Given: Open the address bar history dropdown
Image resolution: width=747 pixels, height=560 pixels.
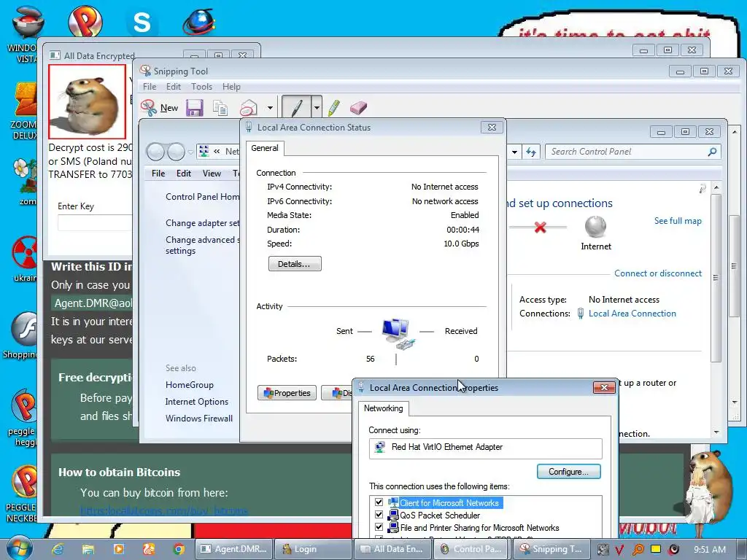Looking at the screenshot, I should click(514, 152).
